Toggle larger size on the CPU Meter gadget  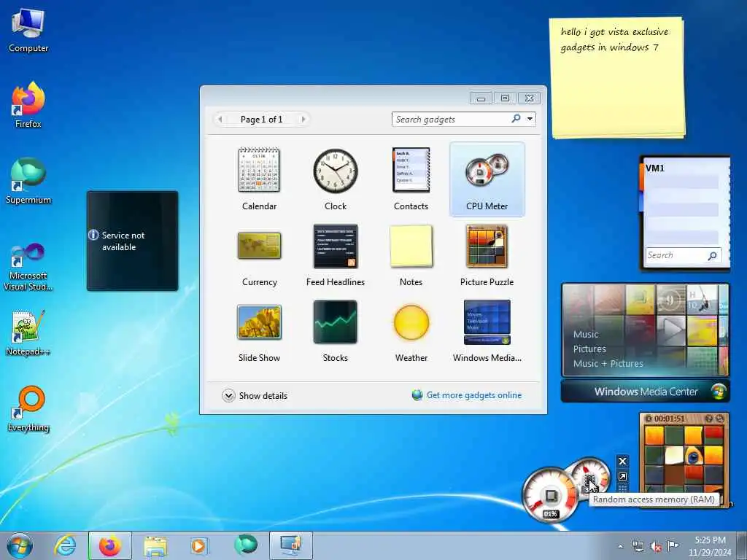point(622,477)
